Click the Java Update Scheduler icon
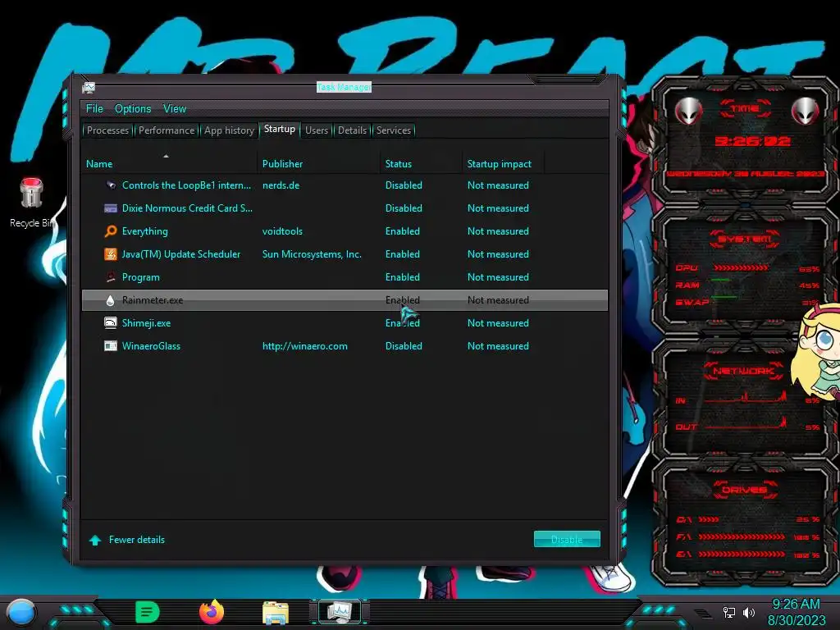 [x=111, y=254]
